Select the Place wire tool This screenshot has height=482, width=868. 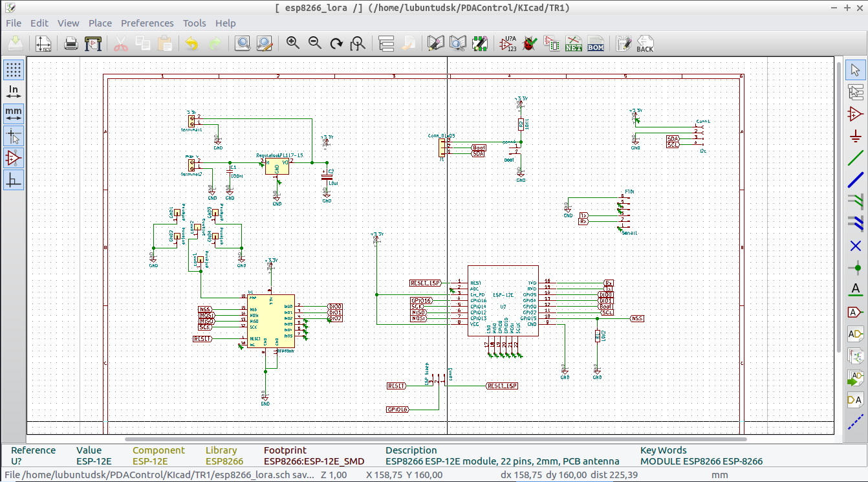(x=856, y=159)
